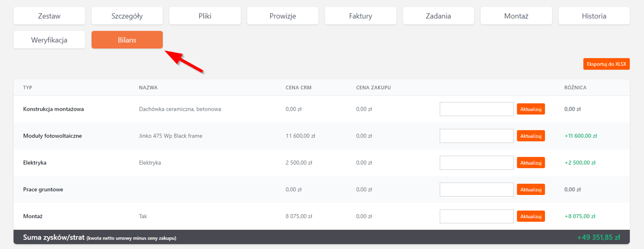The height and width of the screenshot is (249, 644).
Task: View the Historia tab
Action: pos(594,16)
